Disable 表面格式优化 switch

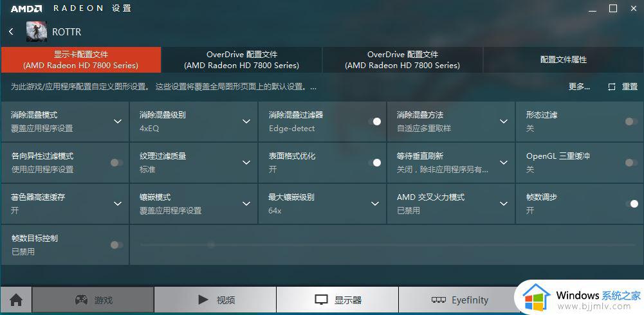pos(374,163)
